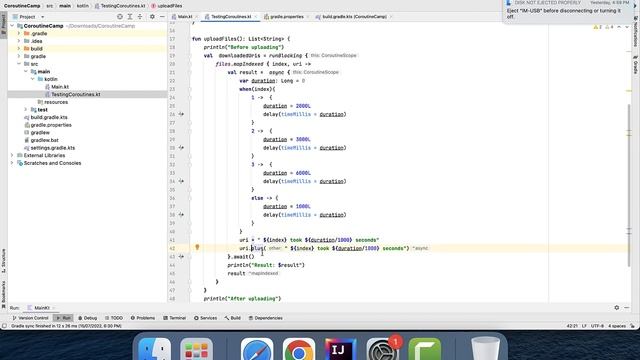Open the Build tool window
The image size is (640, 360).
click(x=233, y=318)
